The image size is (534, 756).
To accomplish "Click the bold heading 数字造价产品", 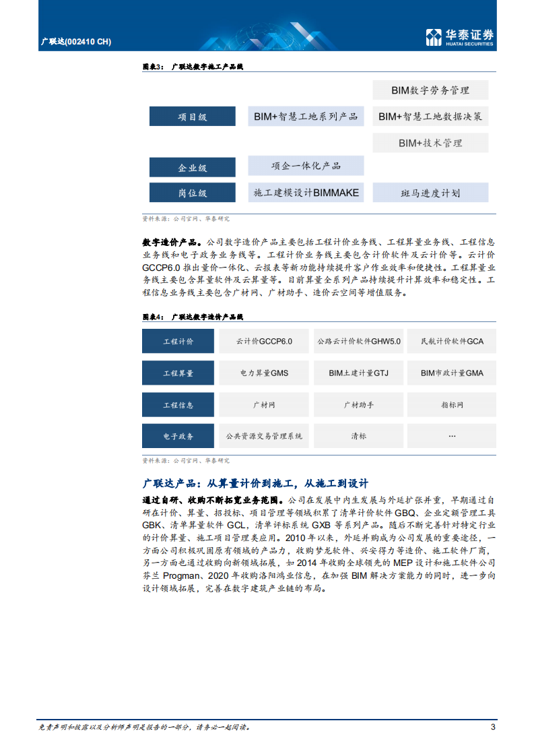I will [172, 242].
